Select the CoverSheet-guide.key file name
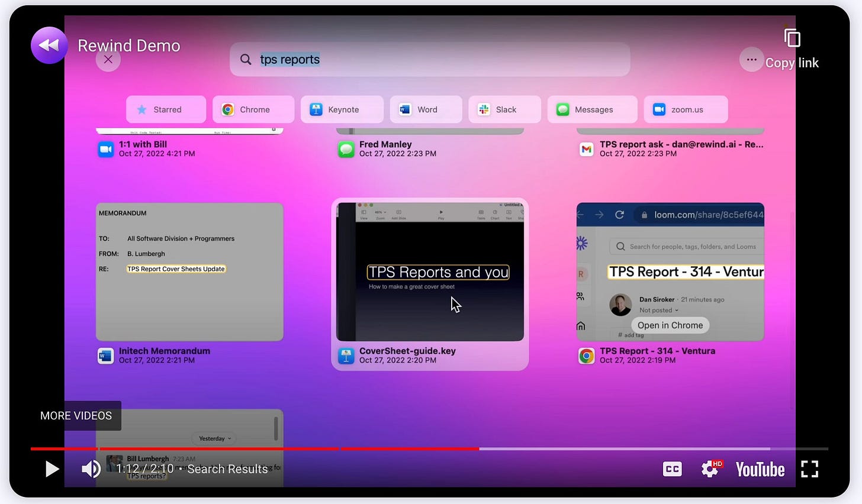Screen dimensions: 862x504 (407, 351)
